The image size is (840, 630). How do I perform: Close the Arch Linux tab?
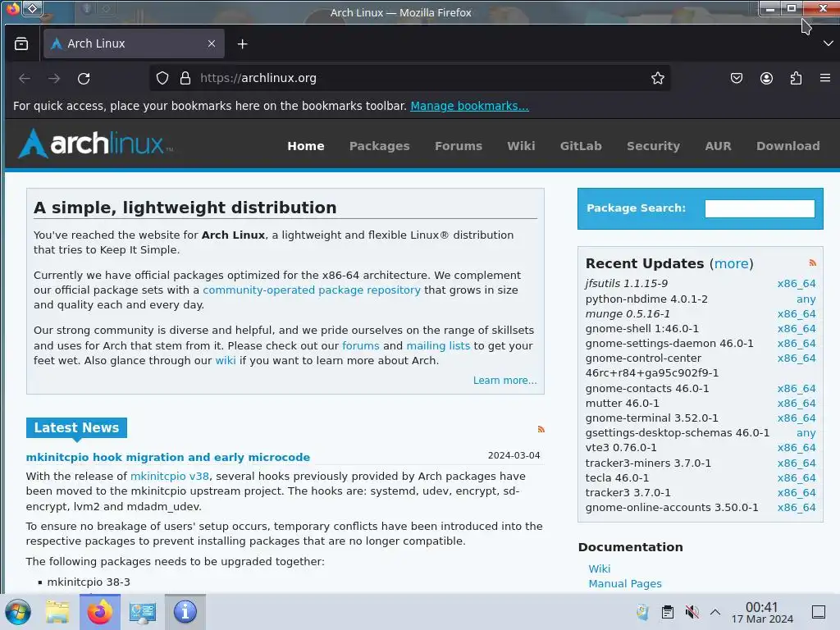(212, 44)
